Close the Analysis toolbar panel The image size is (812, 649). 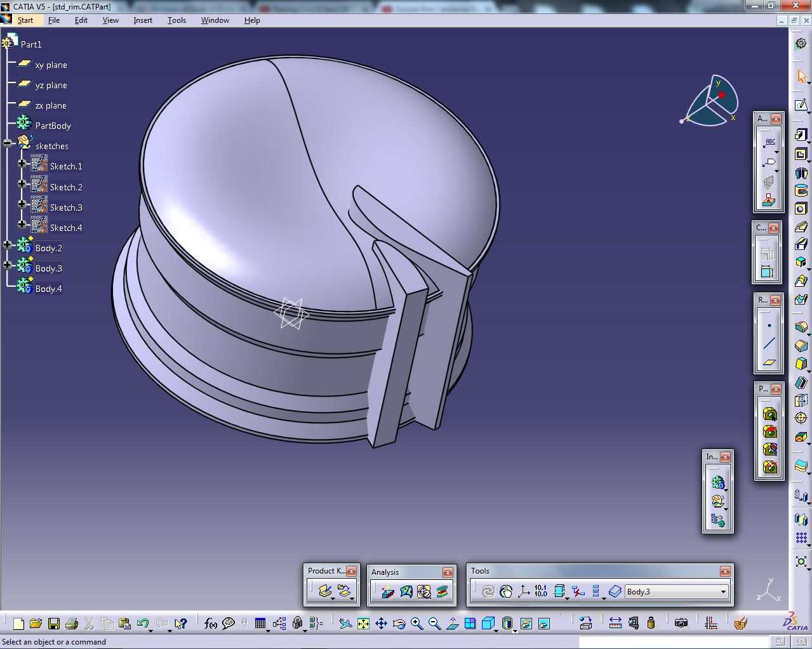click(x=448, y=572)
